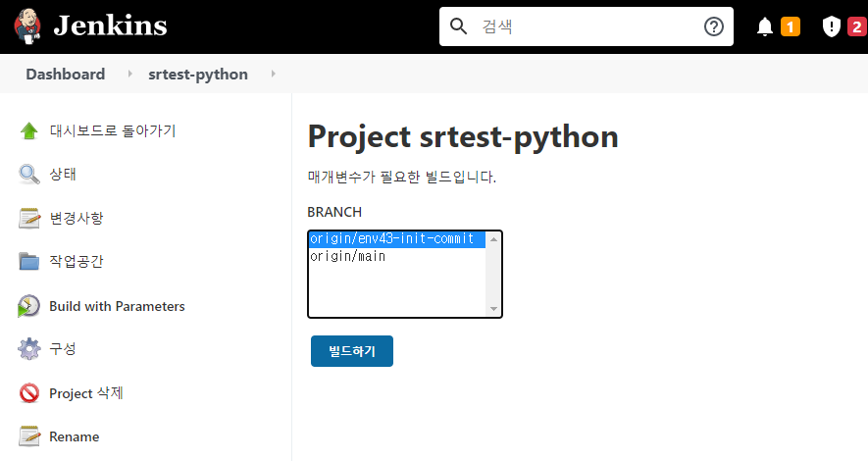Click the Jenkins butler logo
This screenshot has height=461, width=868.
(x=27, y=26)
